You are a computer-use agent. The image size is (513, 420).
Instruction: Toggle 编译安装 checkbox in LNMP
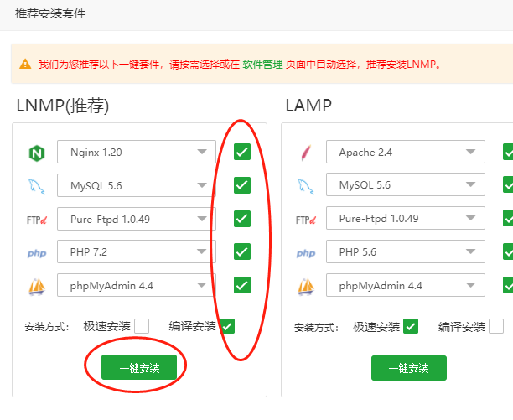[227, 326]
